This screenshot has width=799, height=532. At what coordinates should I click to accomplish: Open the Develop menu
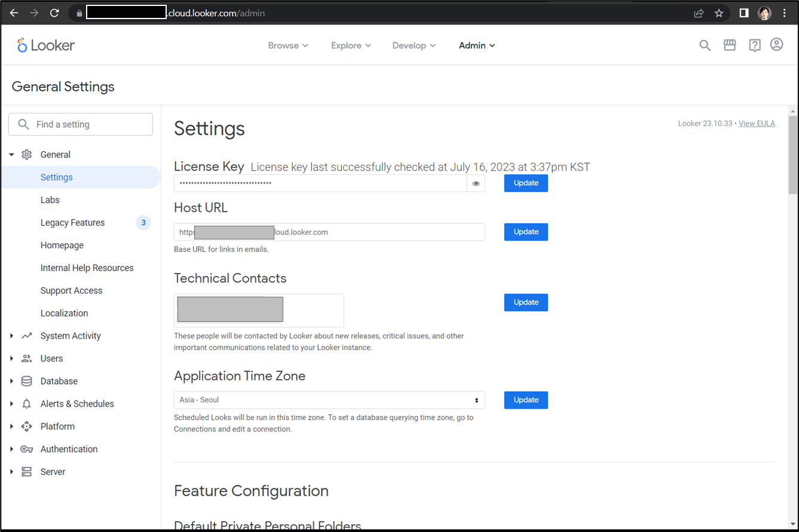[414, 45]
